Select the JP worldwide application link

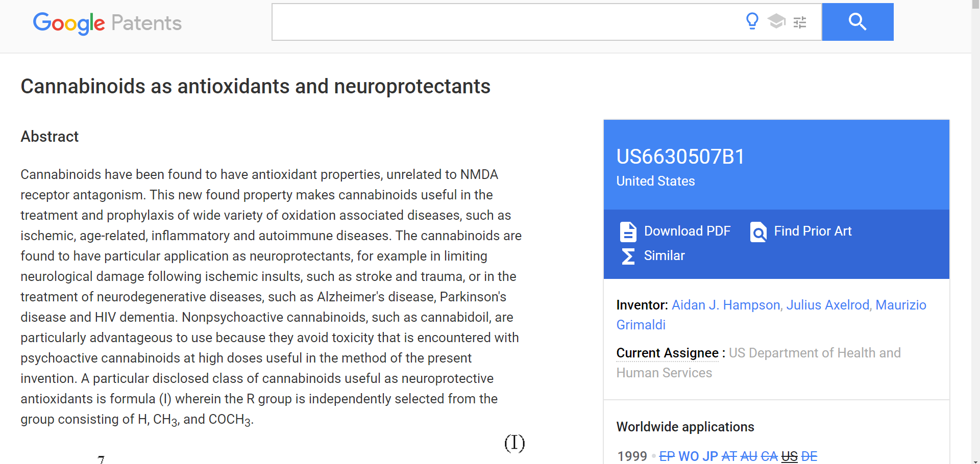click(710, 456)
